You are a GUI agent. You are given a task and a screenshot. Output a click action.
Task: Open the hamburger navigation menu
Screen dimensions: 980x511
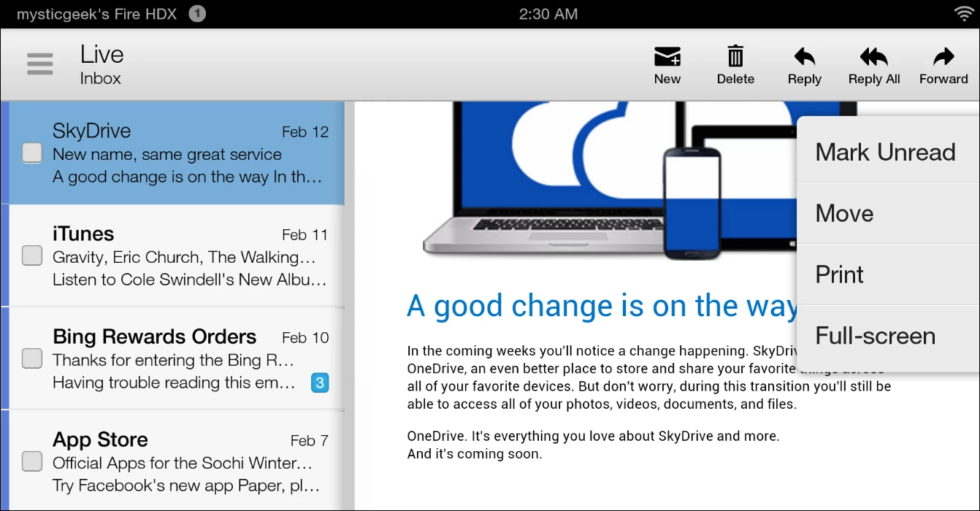pos(40,64)
